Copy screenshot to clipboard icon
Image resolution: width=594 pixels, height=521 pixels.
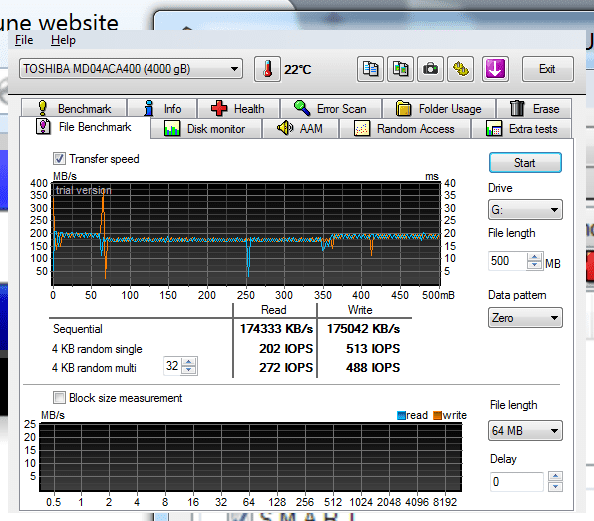coord(400,69)
